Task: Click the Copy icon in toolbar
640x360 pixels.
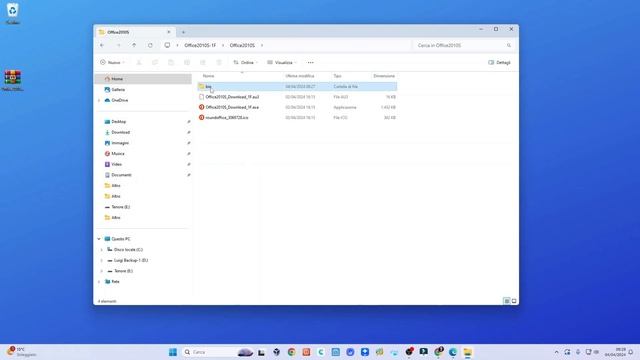Action: [155, 62]
